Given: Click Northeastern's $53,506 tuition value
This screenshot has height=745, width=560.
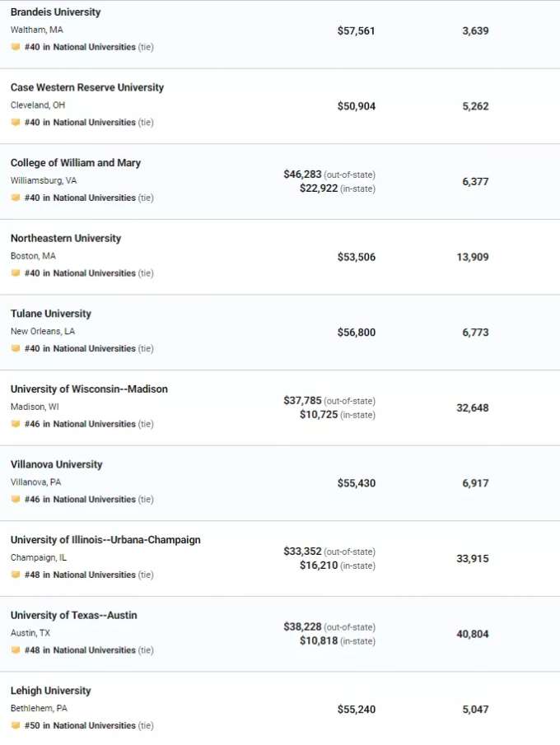Looking at the screenshot, I should pyautogui.click(x=357, y=257).
